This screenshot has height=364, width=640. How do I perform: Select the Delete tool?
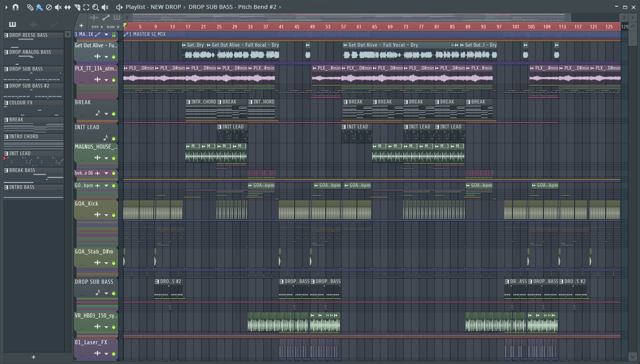point(49,7)
